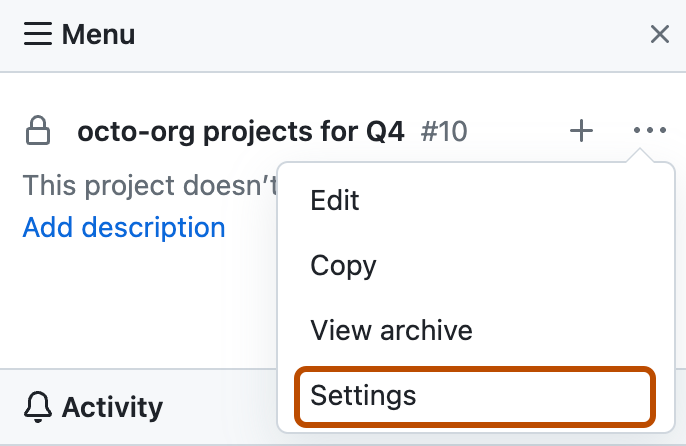Image resolution: width=686 pixels, height=446 pixels.
Task: Click empty header space right of Menu title
Action: tap(400, 35)
